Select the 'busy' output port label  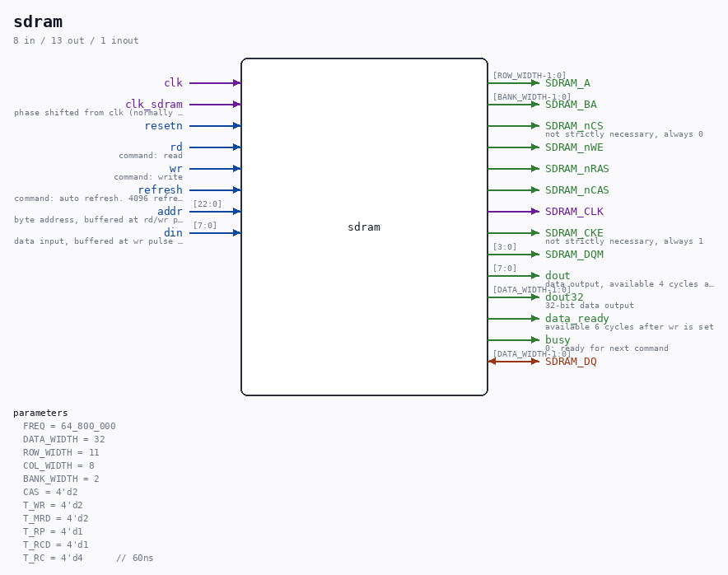558,339
